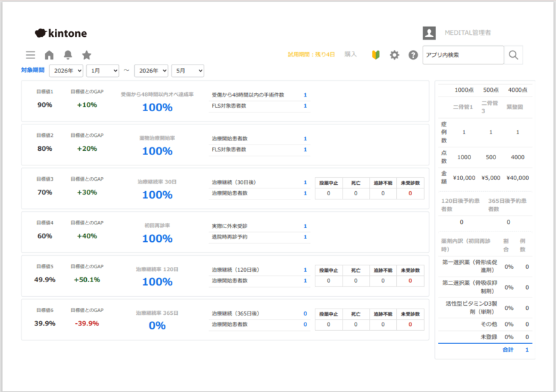Screen dimensions: 556x392
Task: Click 試用期間：残り4日 trial notice
Action: coord(311,55)
